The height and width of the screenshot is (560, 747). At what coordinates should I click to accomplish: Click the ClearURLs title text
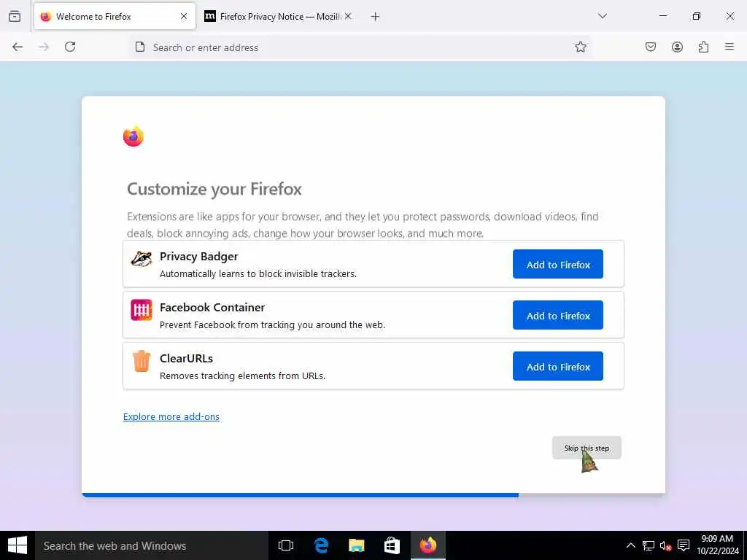click(x=186, y=358)
